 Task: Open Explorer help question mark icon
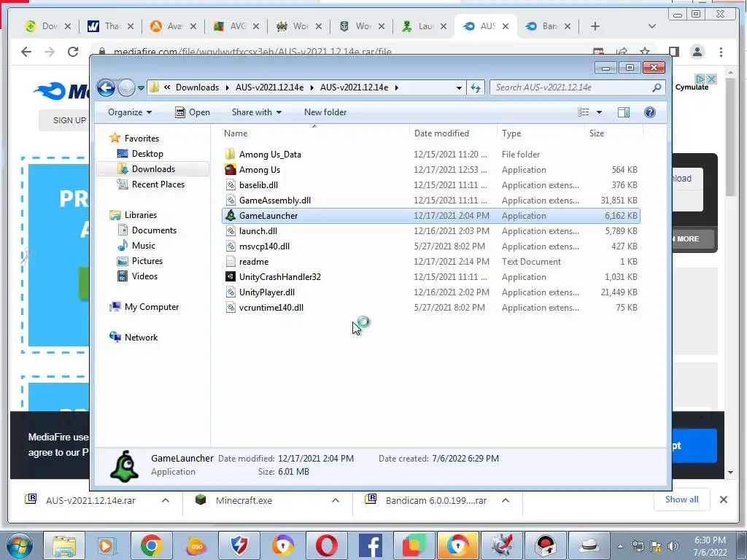click(649, 112)
